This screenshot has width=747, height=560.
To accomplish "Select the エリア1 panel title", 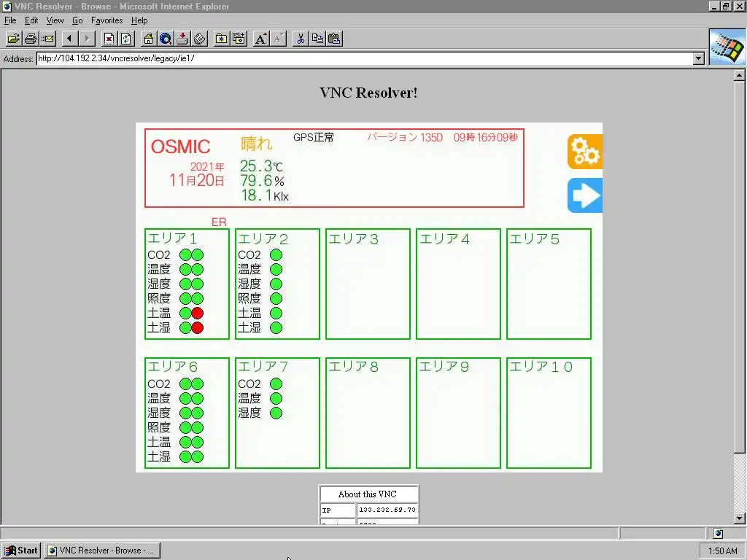I will click(172, 238).
